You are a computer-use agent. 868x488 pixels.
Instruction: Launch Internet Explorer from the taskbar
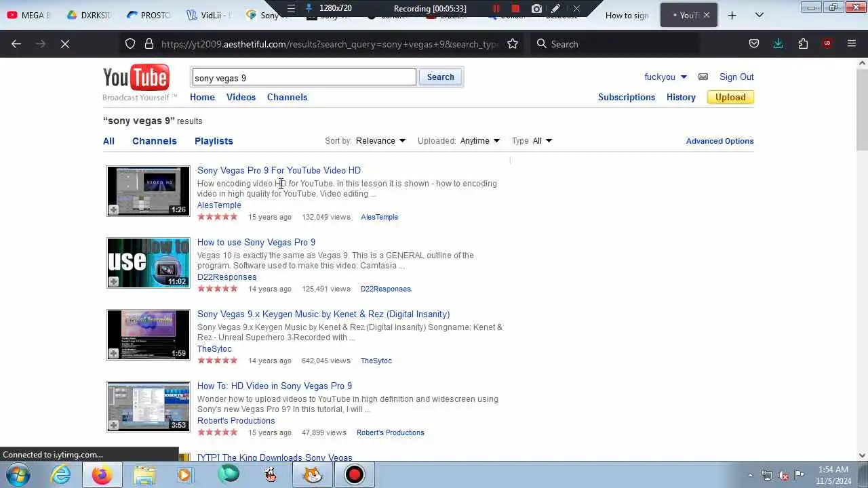[61, 474]
